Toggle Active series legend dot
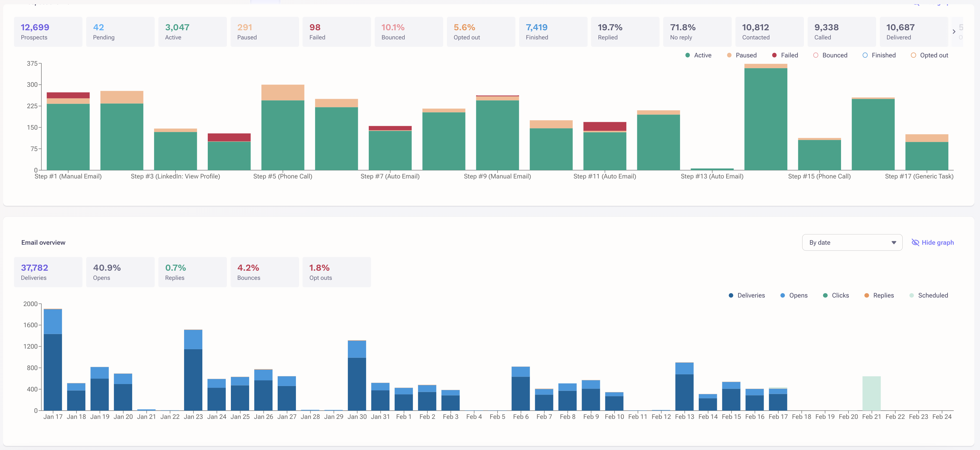 coord(687,55)
